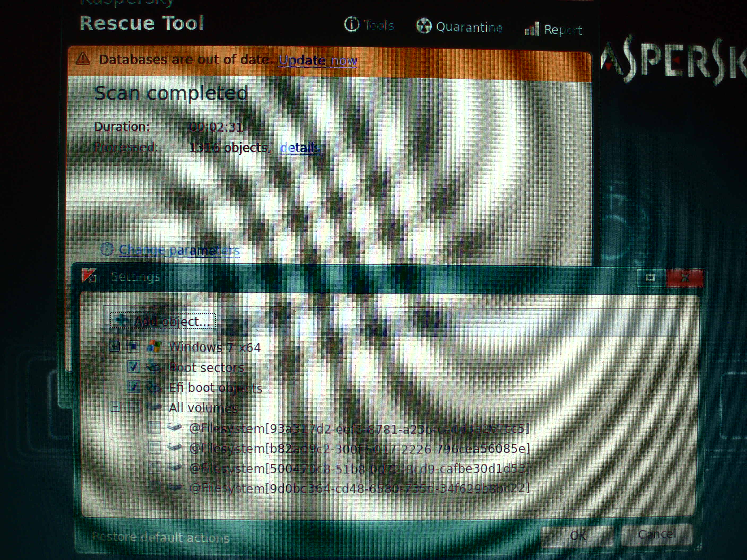Click the Kaspersky logo in Settings title

tap(89, 275)
